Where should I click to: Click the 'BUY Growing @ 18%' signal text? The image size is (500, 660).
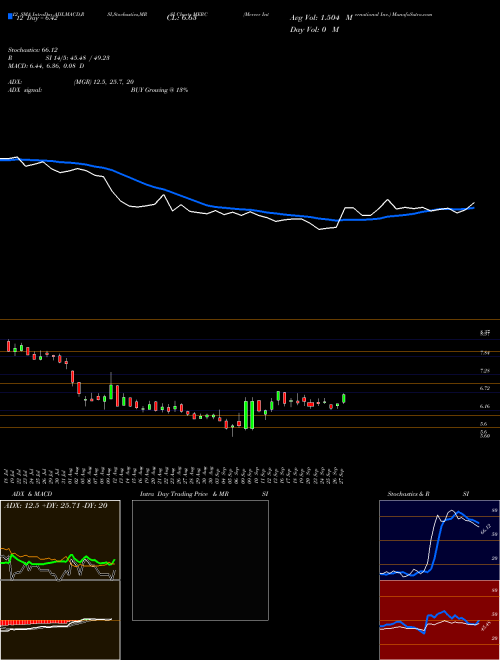(159, 90)
